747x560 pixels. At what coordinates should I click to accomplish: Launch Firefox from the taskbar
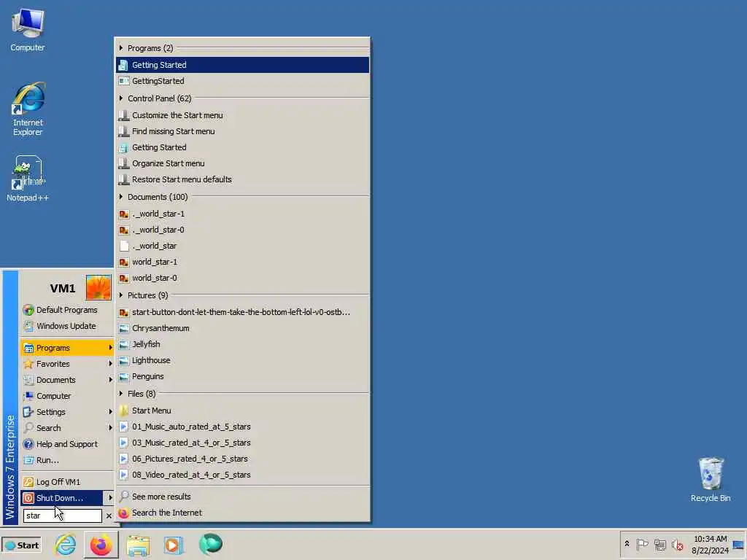[x=101, y=544]
